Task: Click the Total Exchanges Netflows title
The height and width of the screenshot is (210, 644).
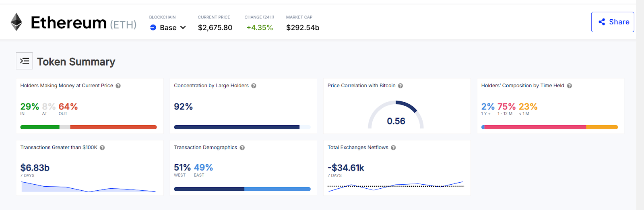Action: pyautogui.click(x=358, y=148)
